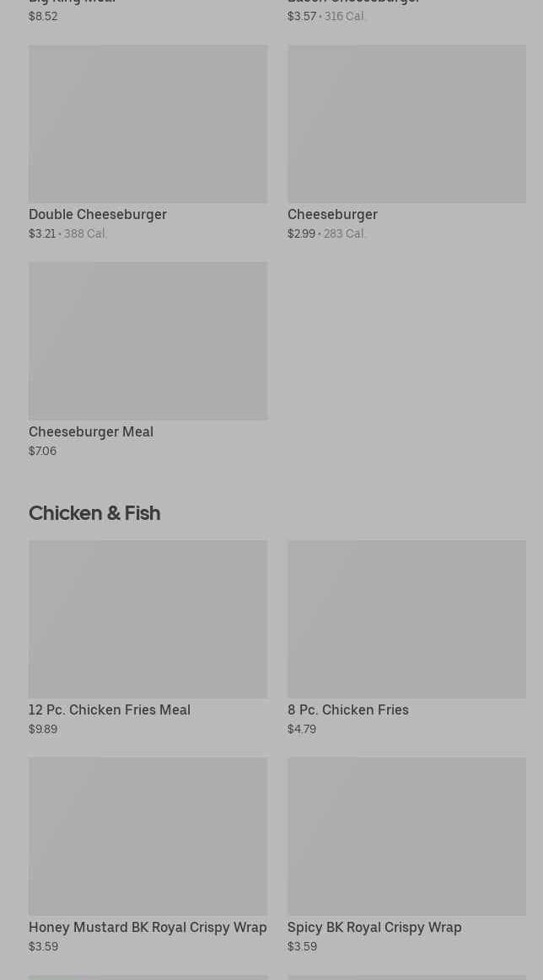Click the $9.89 price under Chicken Fries Meal

43,730
